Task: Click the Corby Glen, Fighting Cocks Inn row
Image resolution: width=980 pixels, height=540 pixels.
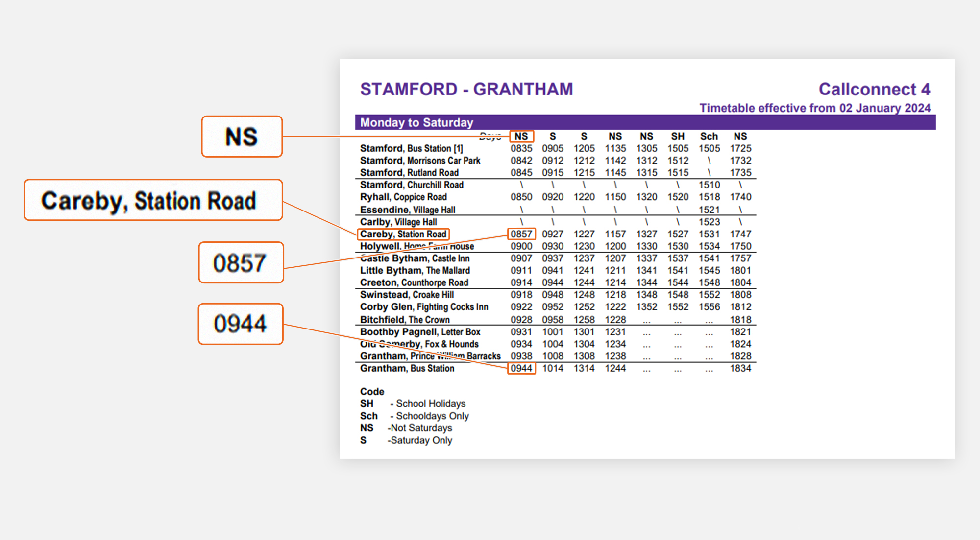Action: (424, 307)
